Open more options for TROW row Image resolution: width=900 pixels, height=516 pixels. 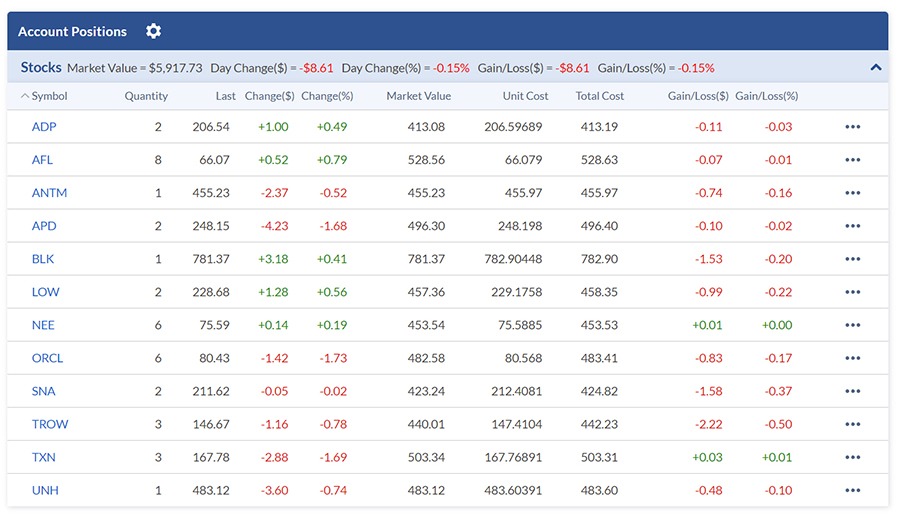[x=852, y=424]
